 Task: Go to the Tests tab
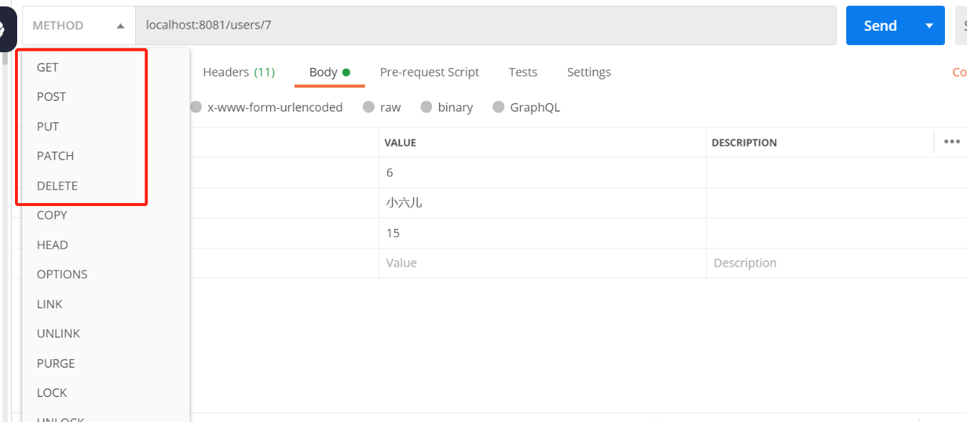pos(523,72)
